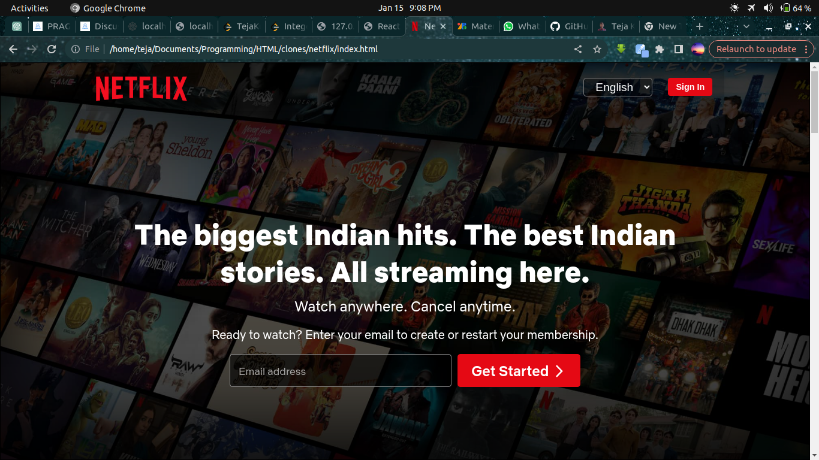
Task: Share this page from the address bar
Action: coord(578,49)
